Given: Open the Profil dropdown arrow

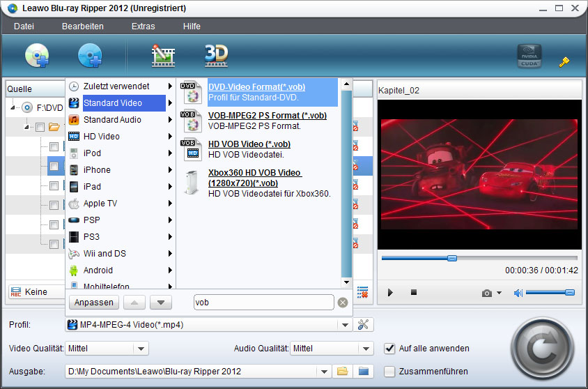Looking at the screenshot, I should [x=345, y=325].
